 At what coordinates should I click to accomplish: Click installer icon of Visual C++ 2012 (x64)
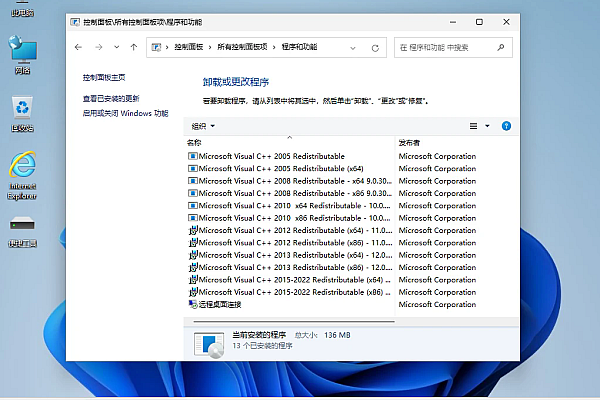(193, 230)
